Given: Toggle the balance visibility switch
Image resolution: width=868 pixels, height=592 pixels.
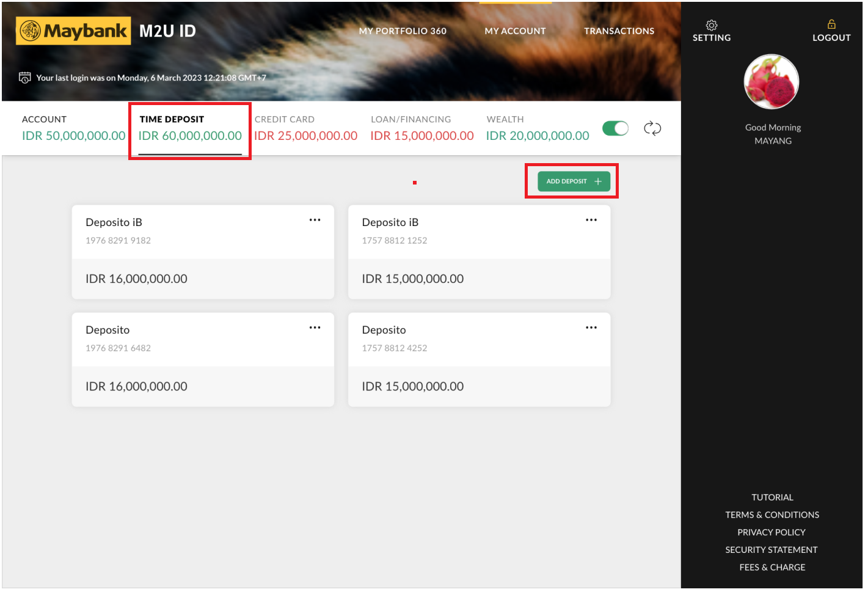Looking at the screenshot, I should coord(615,128).
